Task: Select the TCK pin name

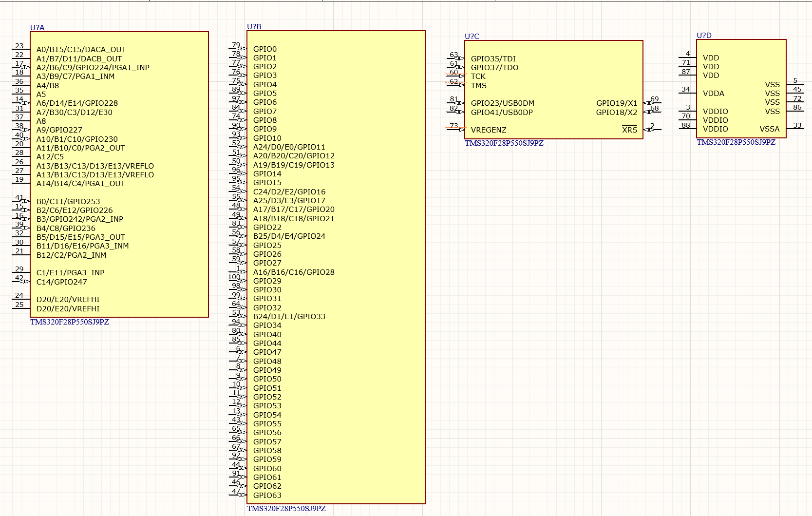Action: (478, 76)
